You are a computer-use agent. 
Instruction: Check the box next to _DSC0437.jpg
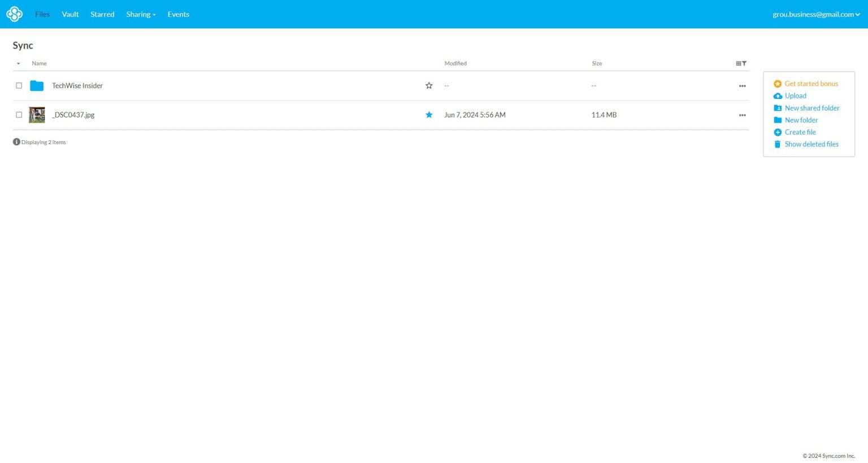[19, 115]
